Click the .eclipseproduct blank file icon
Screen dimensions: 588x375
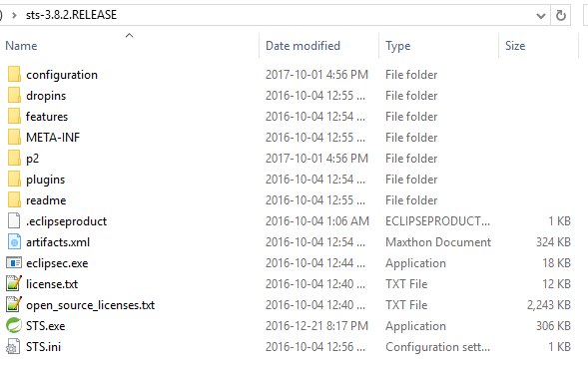pyautogui.click(x=14, y=220)
